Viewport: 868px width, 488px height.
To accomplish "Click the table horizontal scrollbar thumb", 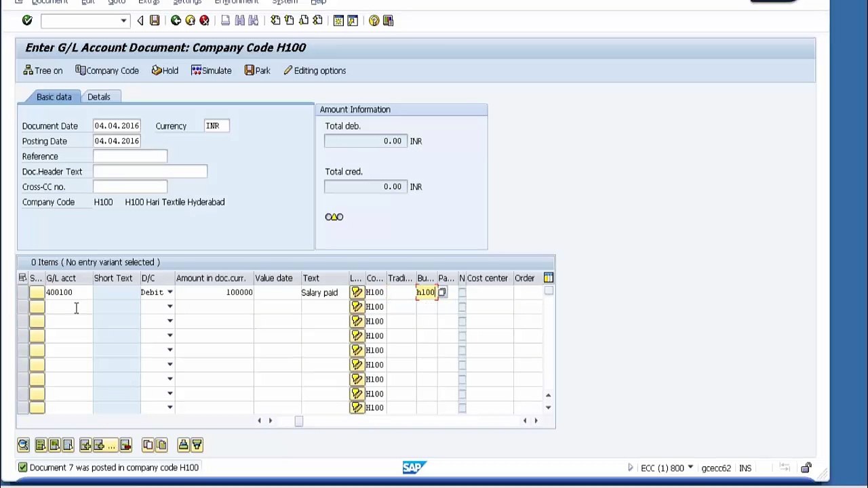I will tap(298, 422).
